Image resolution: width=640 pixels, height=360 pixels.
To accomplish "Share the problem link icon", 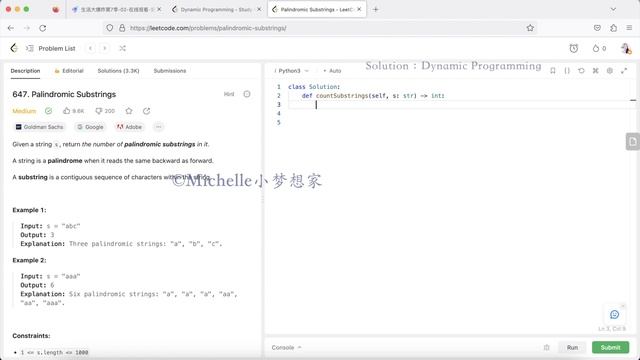I will (147, 111).
